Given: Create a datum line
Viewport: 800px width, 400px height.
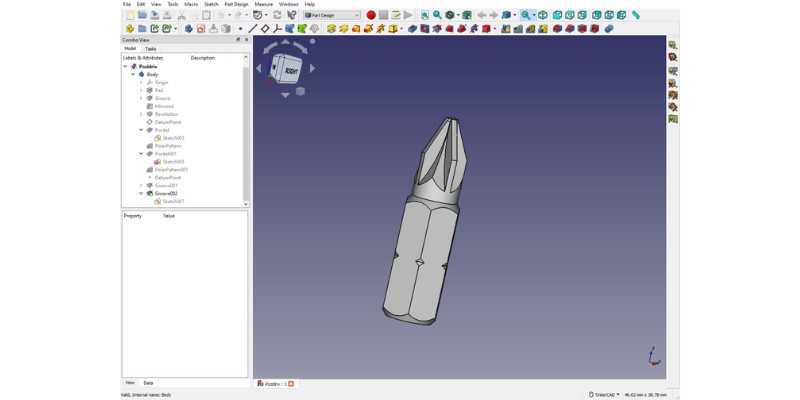Looking at the screenshot, I should click(x=253, y=29).
